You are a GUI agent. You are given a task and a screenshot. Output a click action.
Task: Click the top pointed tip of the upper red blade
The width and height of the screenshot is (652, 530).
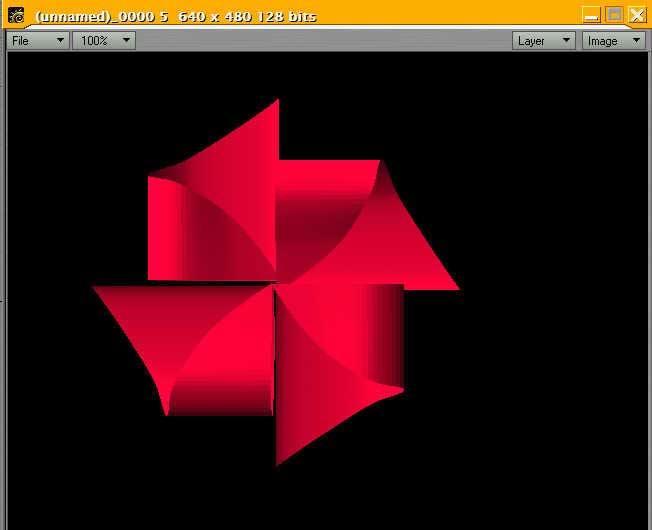[x=278, y=101]
